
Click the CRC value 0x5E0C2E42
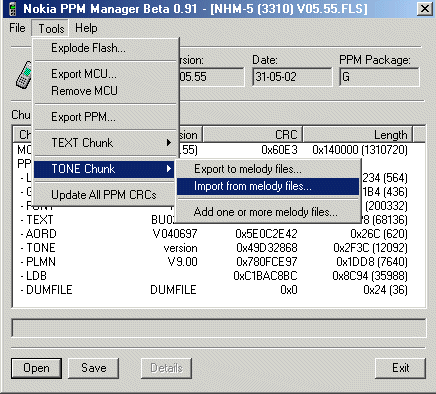pos(266,234)
